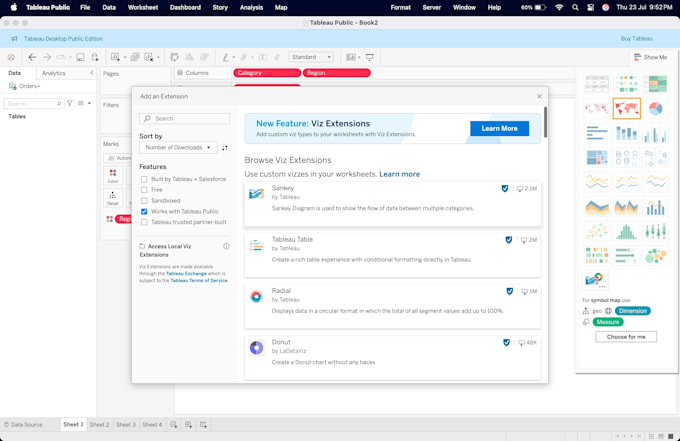
Task: Select the highlight table chart in Show Me
Action: [655, 84]
